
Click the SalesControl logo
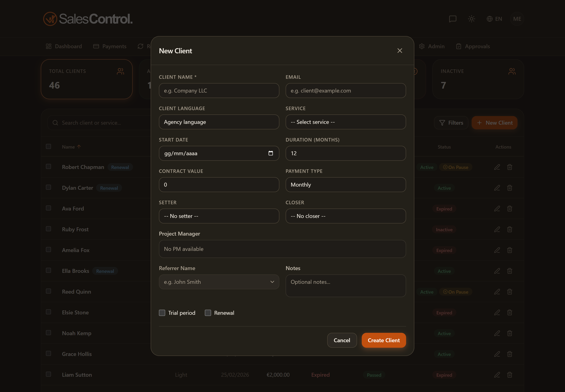coord(88,19)
